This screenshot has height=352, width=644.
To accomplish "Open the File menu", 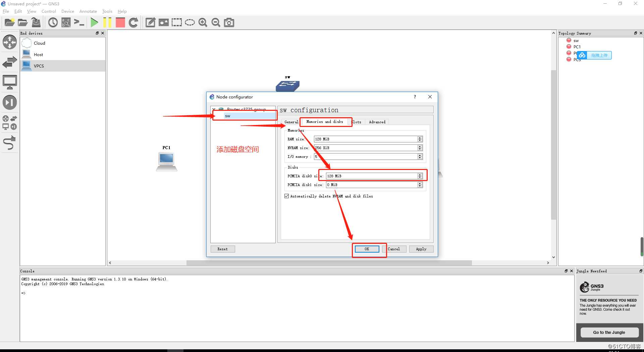I will pos(6,11).
